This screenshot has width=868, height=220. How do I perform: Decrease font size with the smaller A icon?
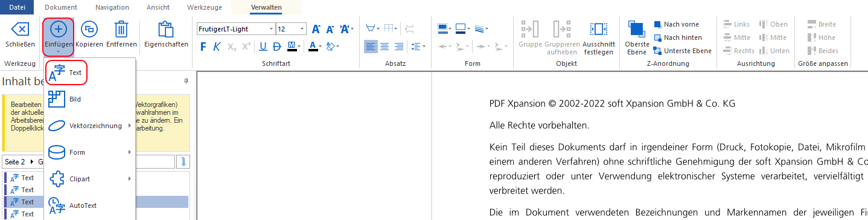tap(330, 29)
